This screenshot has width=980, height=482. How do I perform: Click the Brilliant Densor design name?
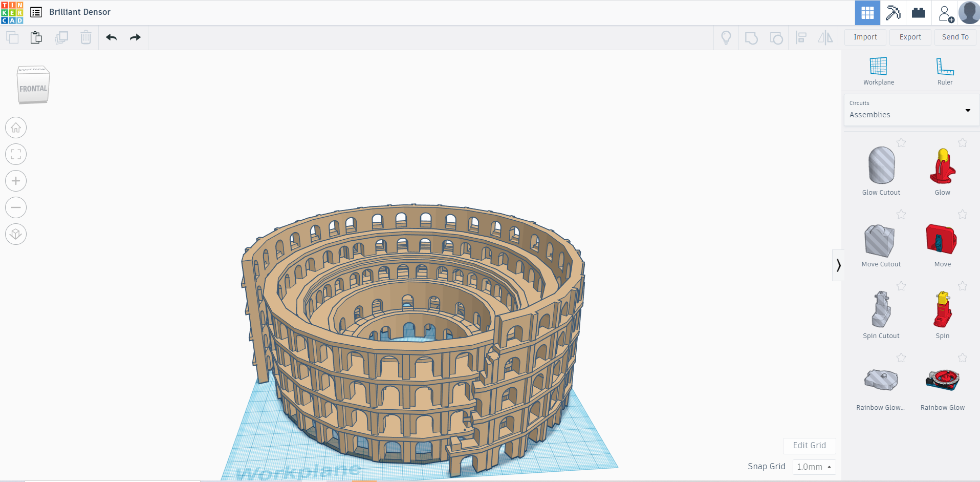pos(80,12)
